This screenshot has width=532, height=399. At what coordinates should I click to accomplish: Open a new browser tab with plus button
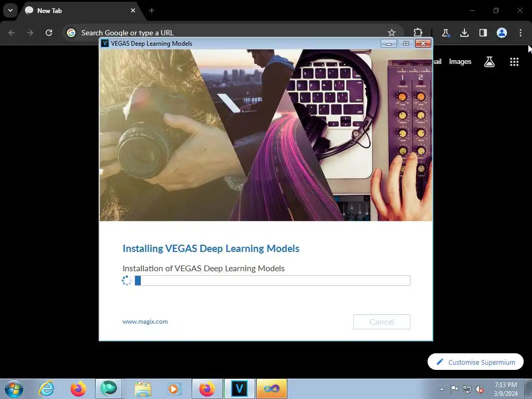coord(152,10)
